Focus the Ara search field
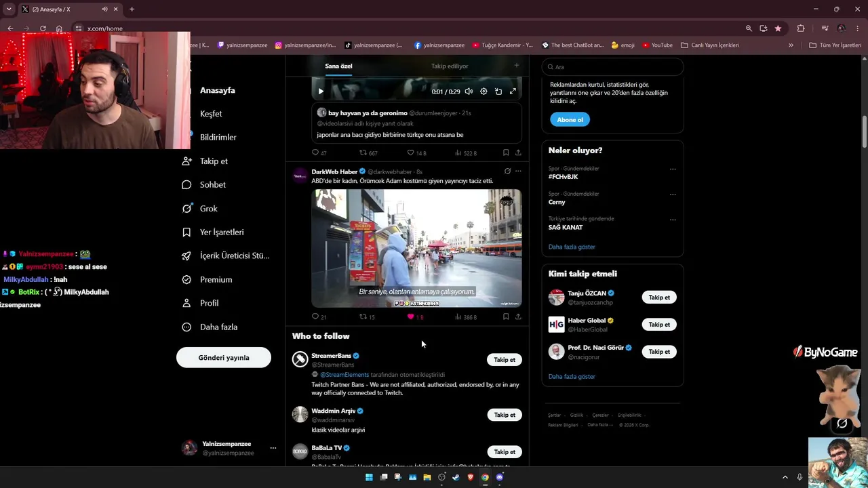868x488 pixels. pos(612,67)
